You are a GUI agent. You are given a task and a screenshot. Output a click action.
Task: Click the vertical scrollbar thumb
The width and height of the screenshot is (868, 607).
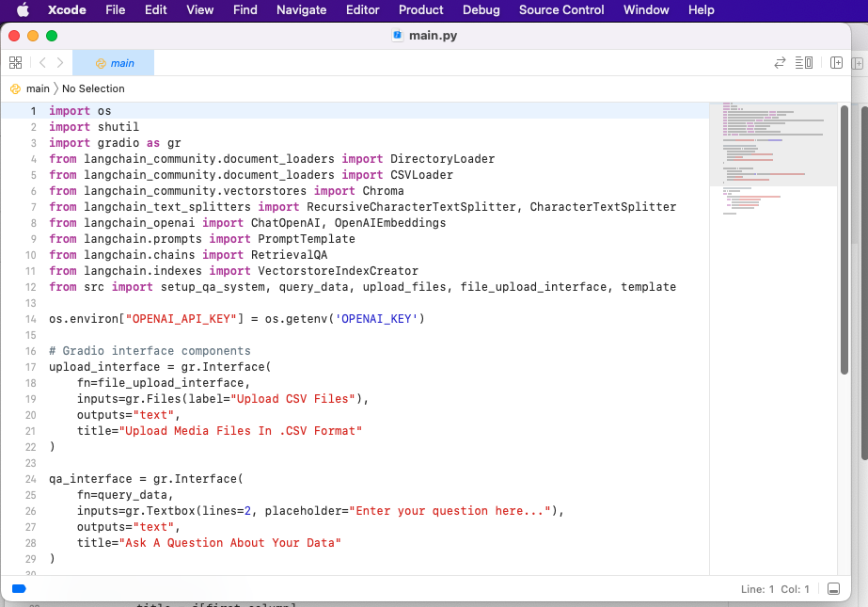point(844,239)
